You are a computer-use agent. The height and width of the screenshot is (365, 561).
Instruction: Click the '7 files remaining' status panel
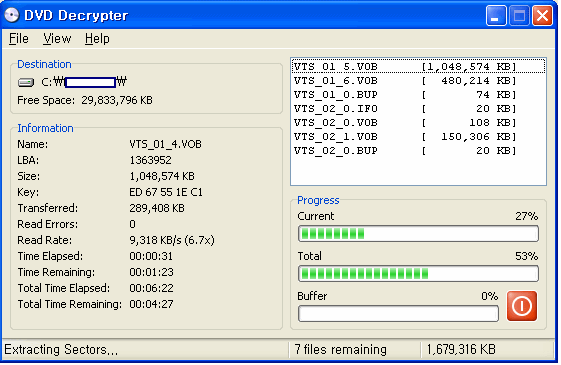point(354,350)
